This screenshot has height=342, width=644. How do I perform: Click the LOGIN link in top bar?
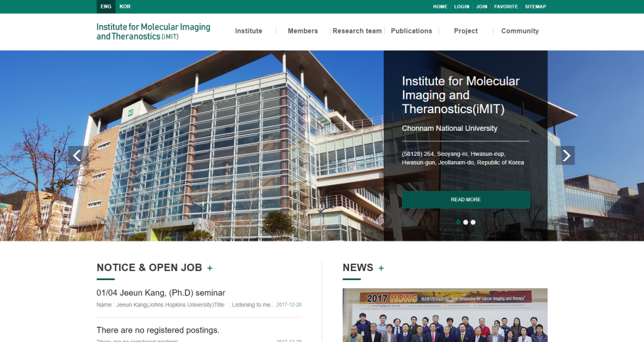point(461,7)
